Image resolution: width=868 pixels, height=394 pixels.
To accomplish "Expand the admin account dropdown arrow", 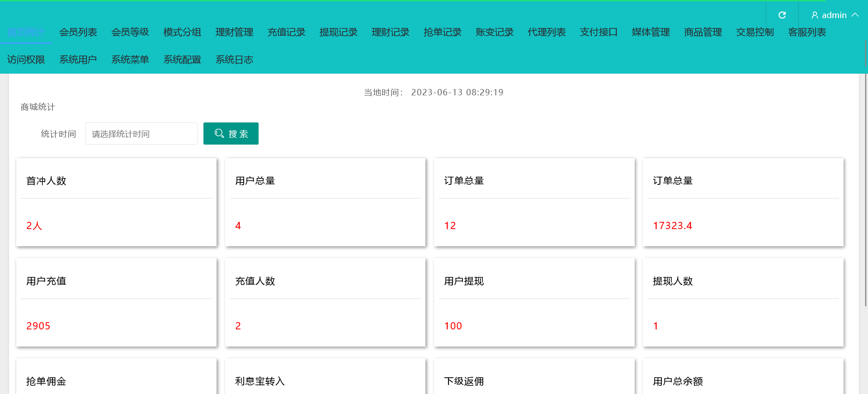I will click(855, 15).
